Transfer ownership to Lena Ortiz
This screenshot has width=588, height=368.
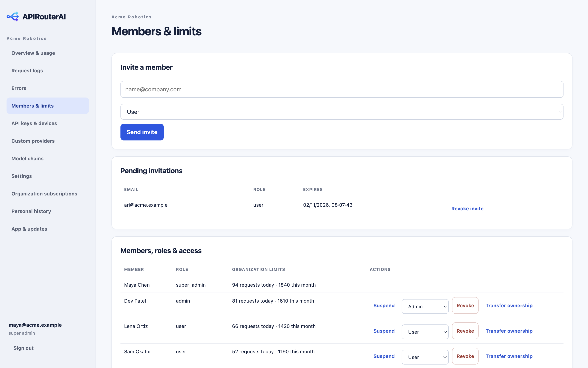[x=509, y=331]
